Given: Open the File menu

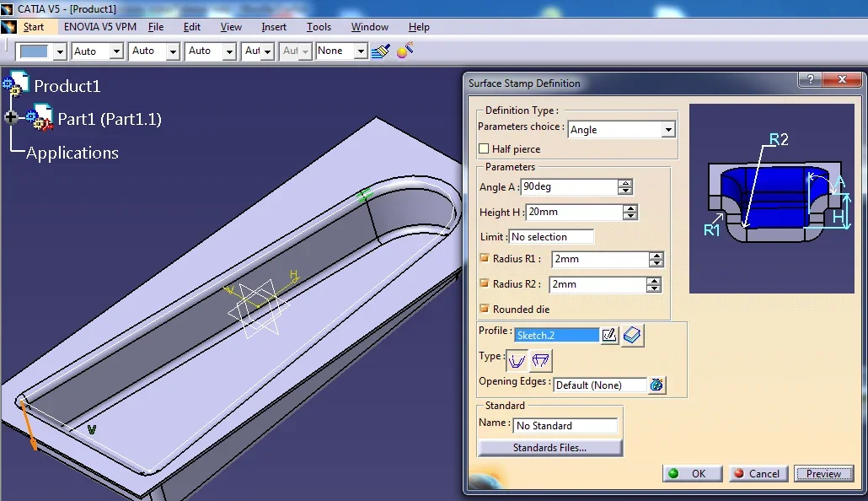Looking at the screenshot, I should click(x=156, y=27).
